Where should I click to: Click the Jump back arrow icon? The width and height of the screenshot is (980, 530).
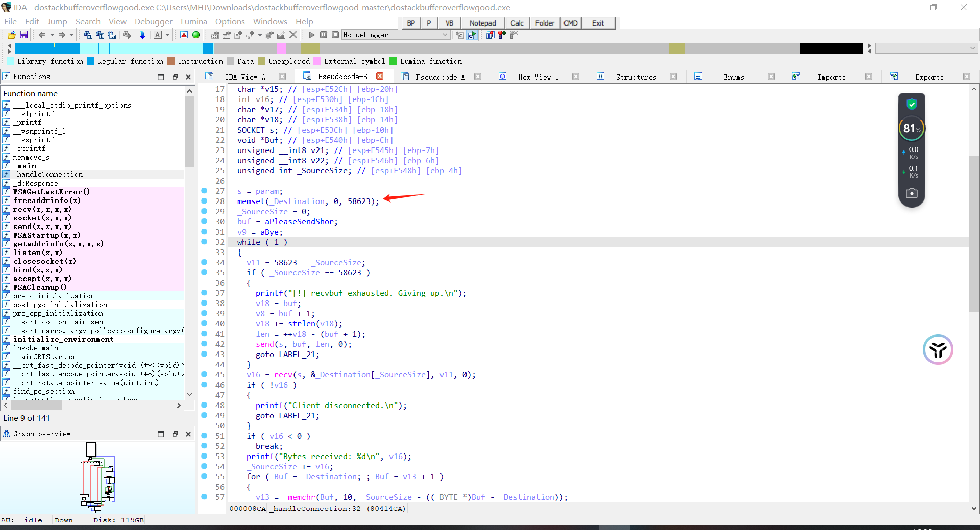42,35
